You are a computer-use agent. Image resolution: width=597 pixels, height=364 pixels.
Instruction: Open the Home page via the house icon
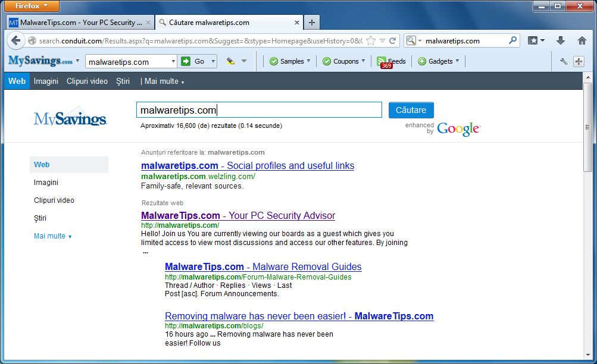tap(582, 42)
